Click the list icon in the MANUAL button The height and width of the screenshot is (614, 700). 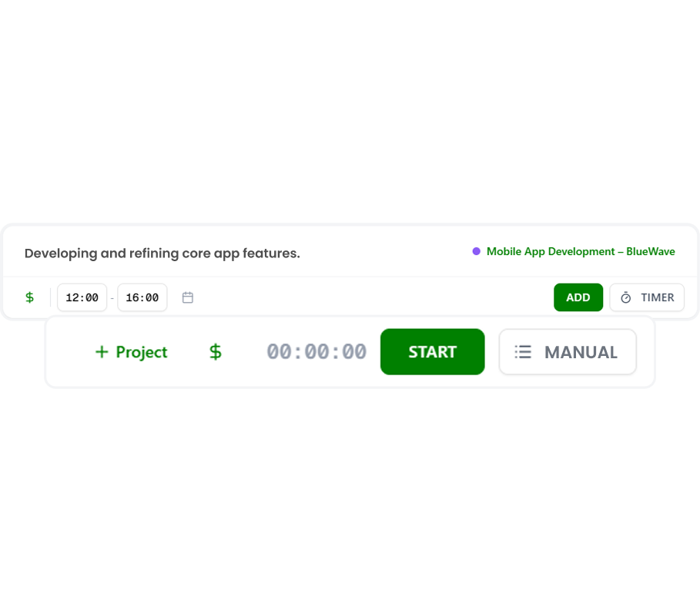(523, 352)
